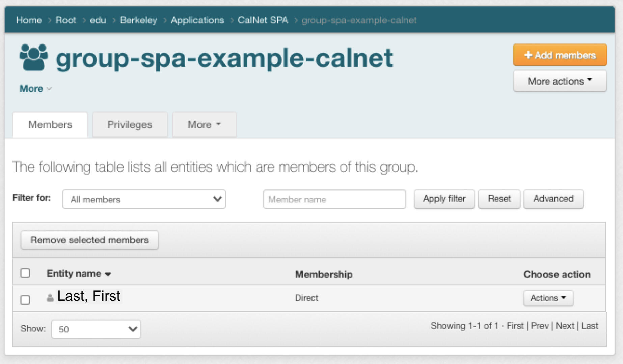Open Advanced filter options

coord(553,199)
